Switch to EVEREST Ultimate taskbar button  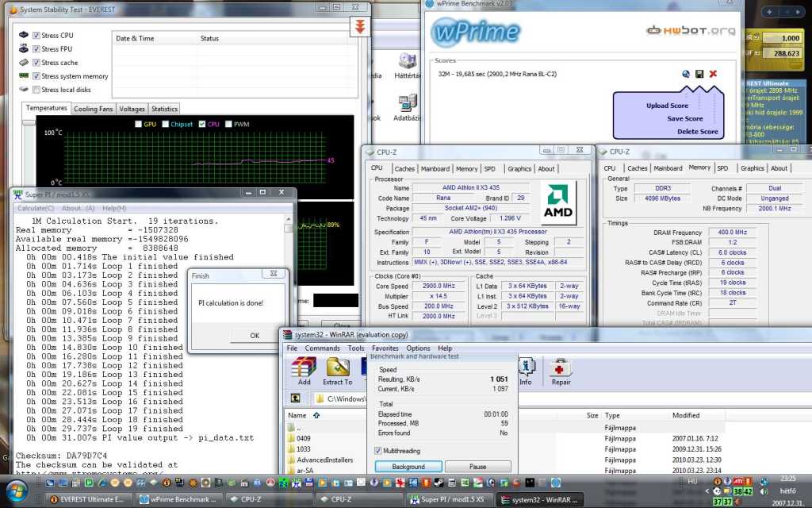point(90,499)
